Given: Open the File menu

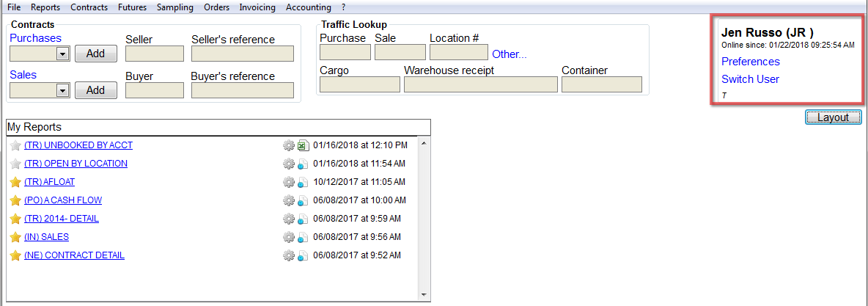Looking at the screenshot, I should (15, 7).
